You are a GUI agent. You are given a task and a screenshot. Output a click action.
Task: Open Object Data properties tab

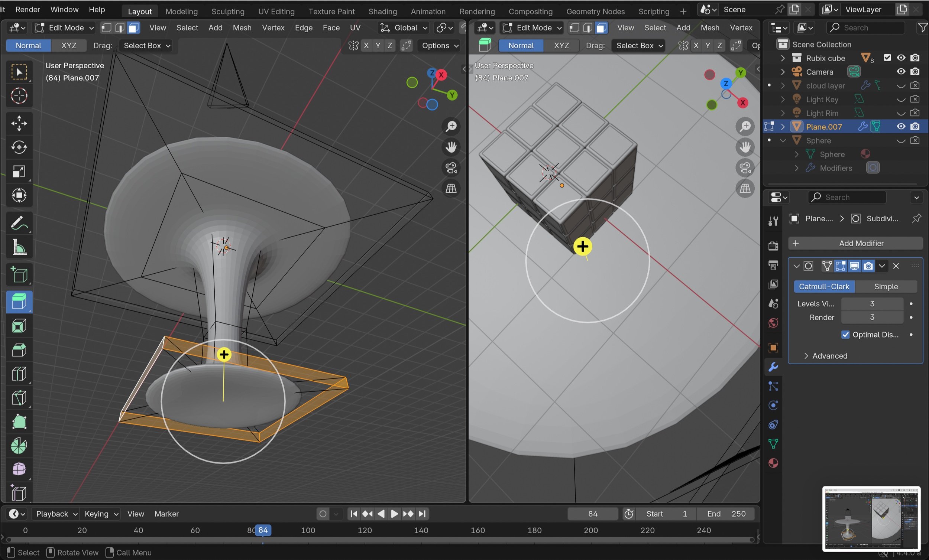pyautogui.click(x=773, y=443)
